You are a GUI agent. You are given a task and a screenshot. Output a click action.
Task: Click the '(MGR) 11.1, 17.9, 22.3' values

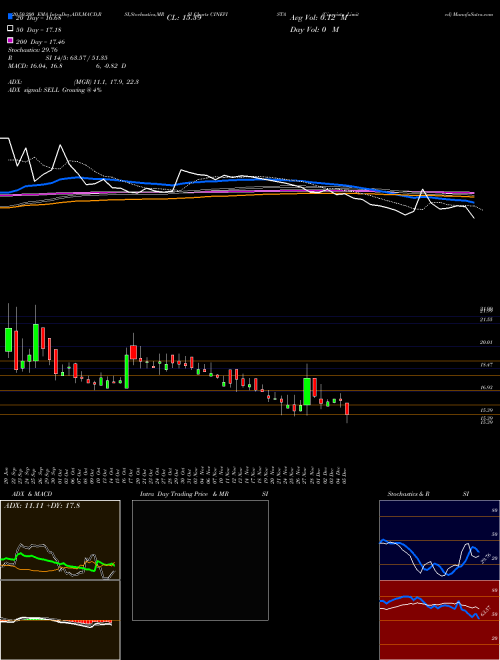[x=106, y=82]
